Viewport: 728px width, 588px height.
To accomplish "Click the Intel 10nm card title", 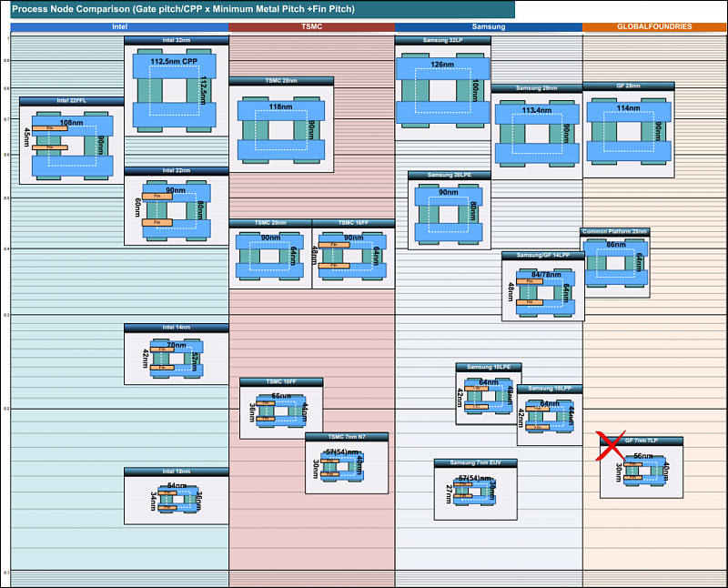I will coord(177,471).
